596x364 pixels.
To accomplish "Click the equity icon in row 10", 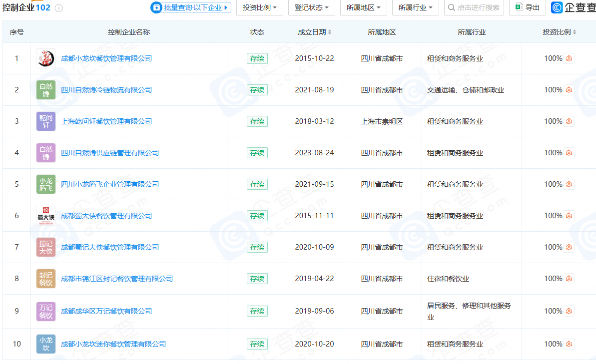I will coord(569,344).
